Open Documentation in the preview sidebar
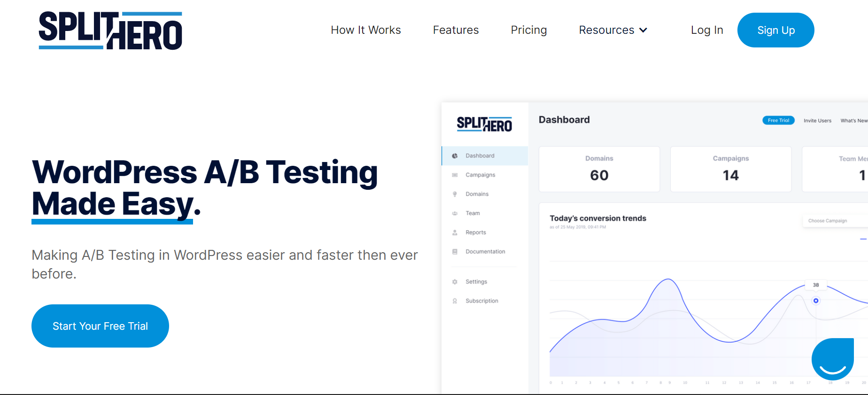Screen dimensions: 868x395 coord(485,252)
